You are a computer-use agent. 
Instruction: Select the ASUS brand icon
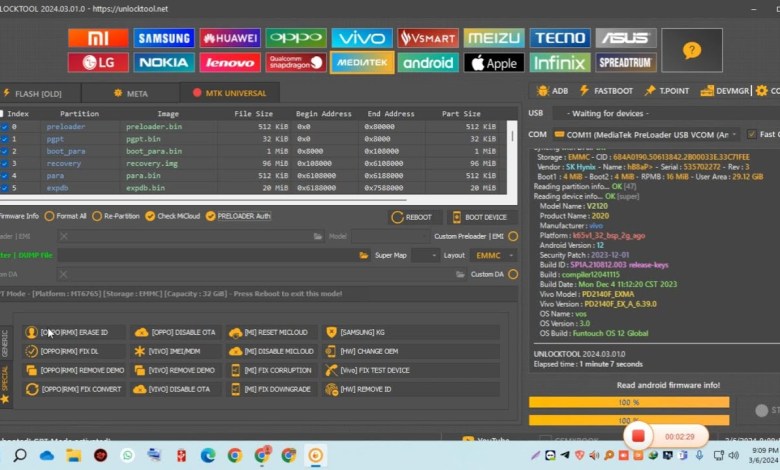[626, 38]
